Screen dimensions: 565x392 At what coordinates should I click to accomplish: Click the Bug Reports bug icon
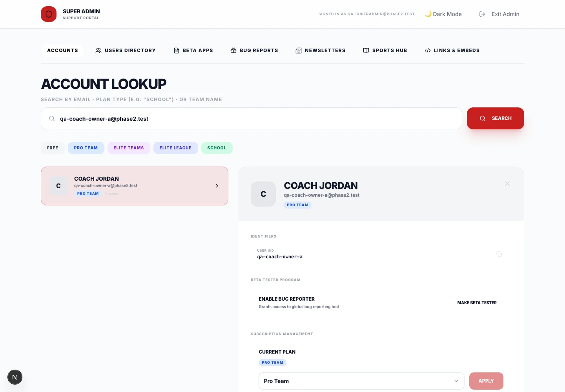pos(233,51)
